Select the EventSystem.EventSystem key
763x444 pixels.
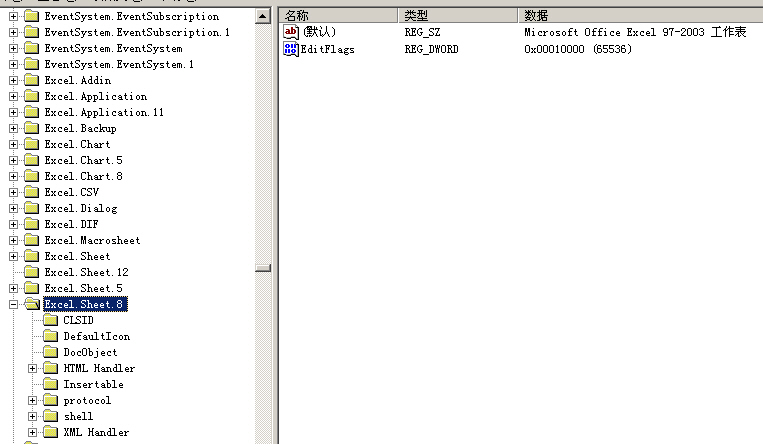113,49
